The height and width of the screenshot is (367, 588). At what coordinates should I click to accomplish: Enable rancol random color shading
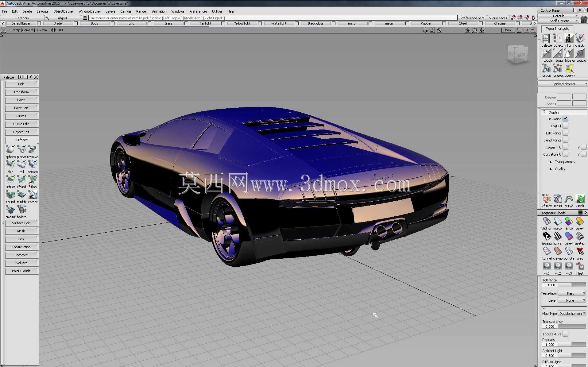(x=569, y=221)
